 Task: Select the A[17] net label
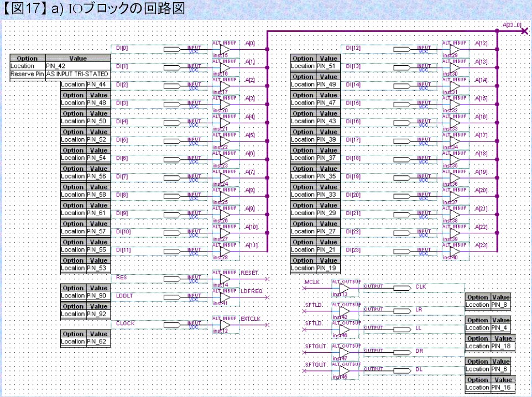tap(481, 135)
